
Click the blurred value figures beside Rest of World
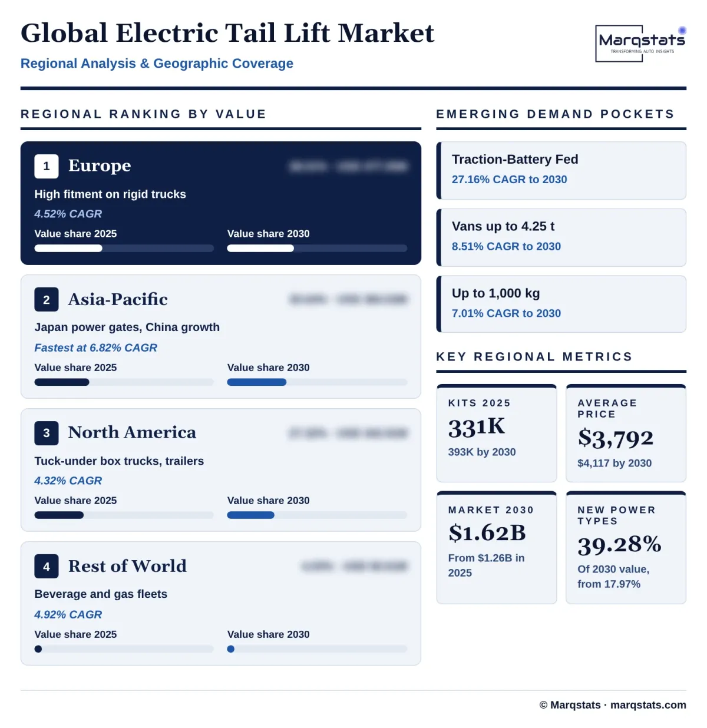click(x=355, y=567)
